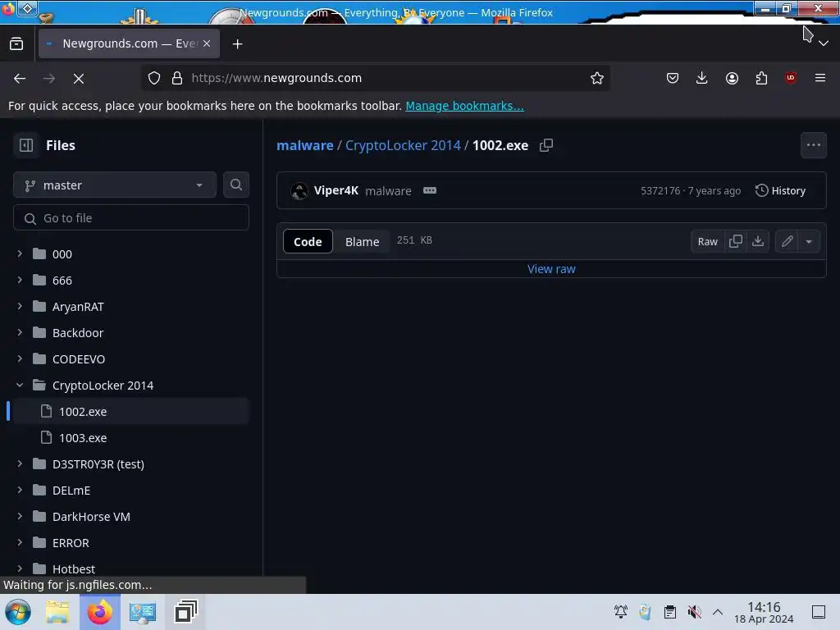Screen dimensions: 840x630
Task: Stop loading the page
Action: (x=79, y=78)
